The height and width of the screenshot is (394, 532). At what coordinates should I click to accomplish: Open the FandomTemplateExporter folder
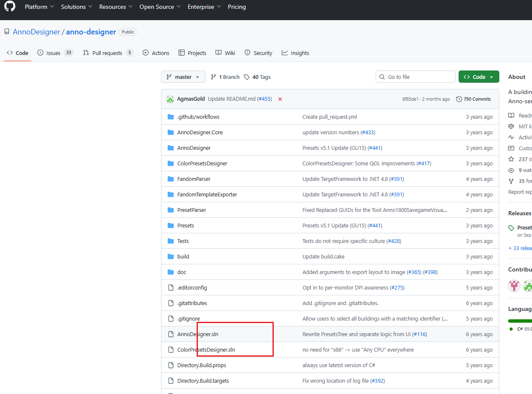point(207,194)
